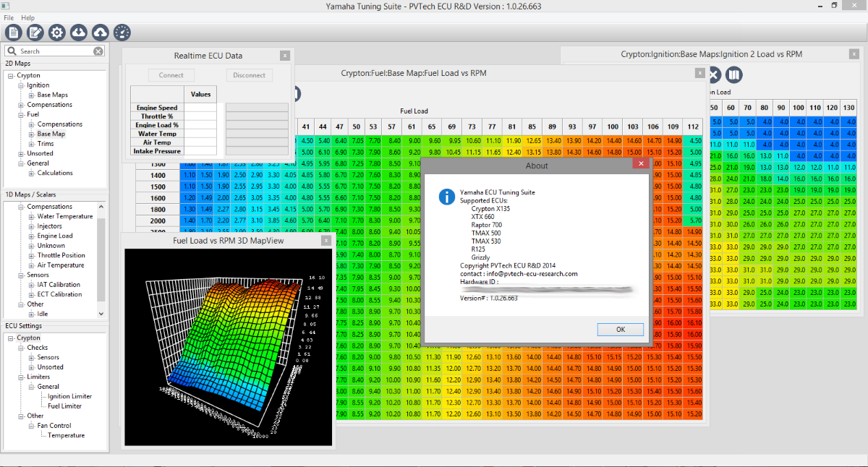Viewport: 868px width, 467px height.
Task: Click scroll-up arrow of 1D Maps list
Action: point(101,205)
